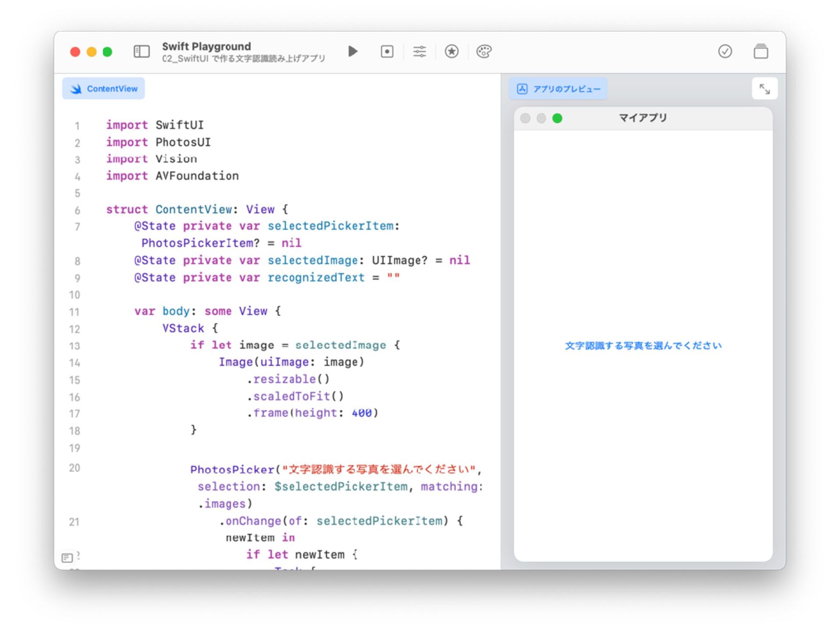This screenshot has width=840, height=630.
Task: Click the document icon at bottom left
Action: coord(67,557)
